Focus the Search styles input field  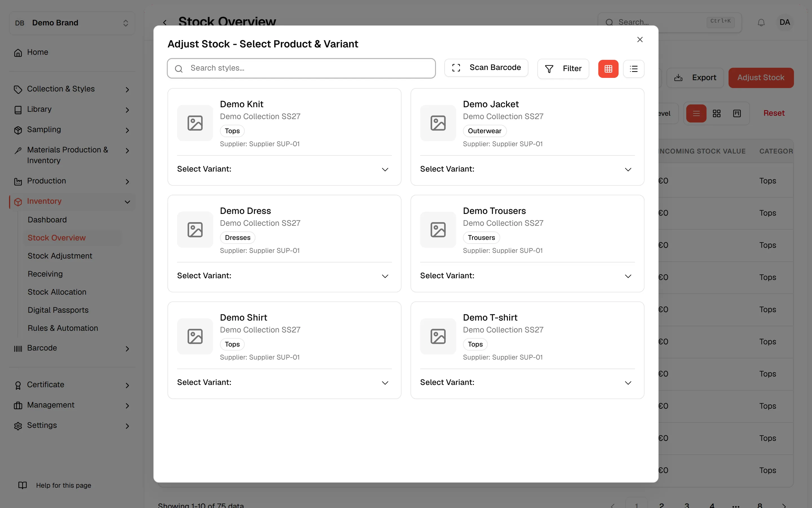301,68
